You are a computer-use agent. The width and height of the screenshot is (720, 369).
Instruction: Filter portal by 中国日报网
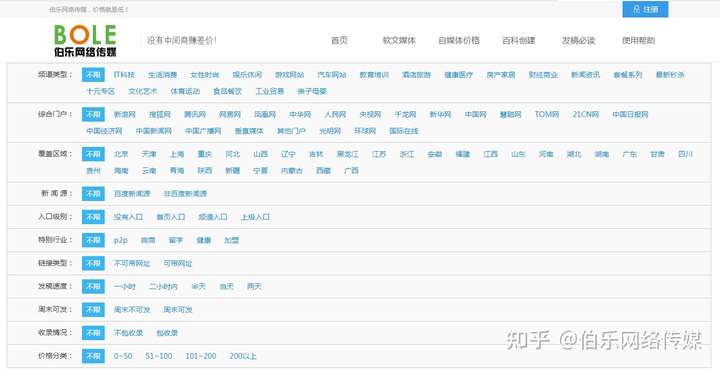click(630, 114)
